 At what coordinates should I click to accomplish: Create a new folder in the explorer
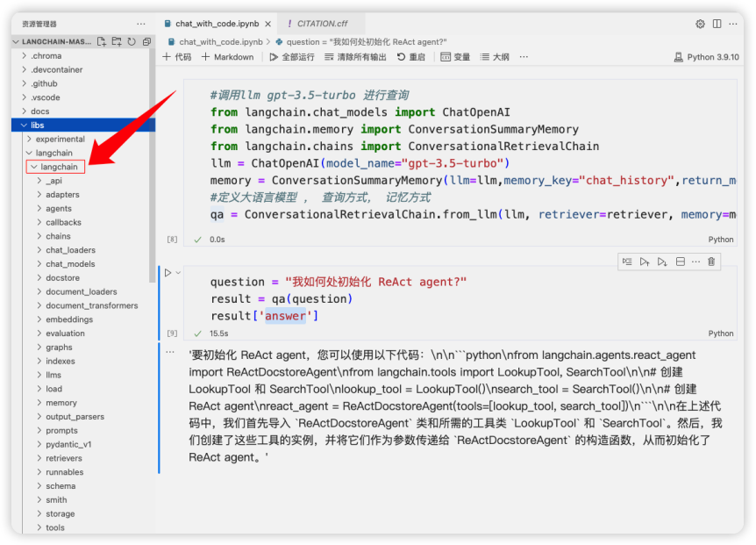[117, 41]
